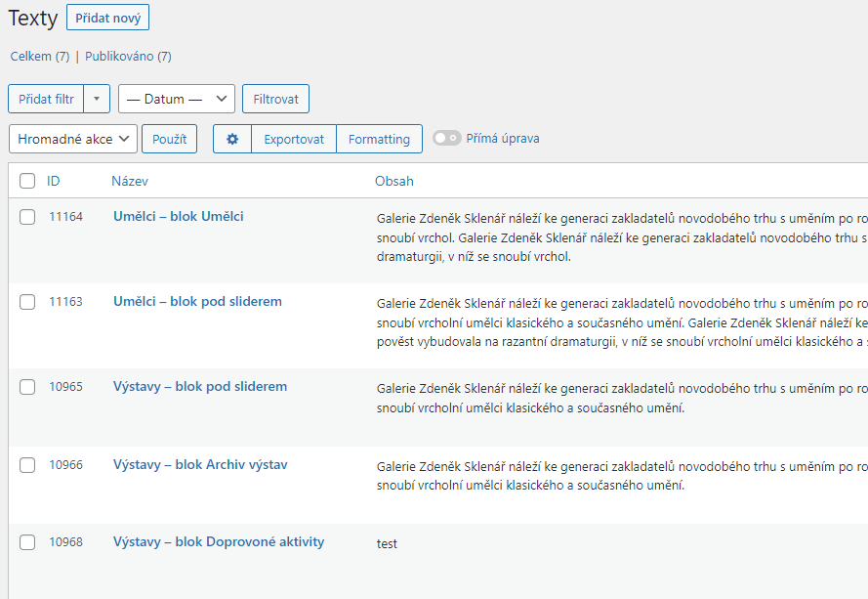Open Výstavy – blok Archiv výstav entry
868x599 pixels.
(200, 465)
